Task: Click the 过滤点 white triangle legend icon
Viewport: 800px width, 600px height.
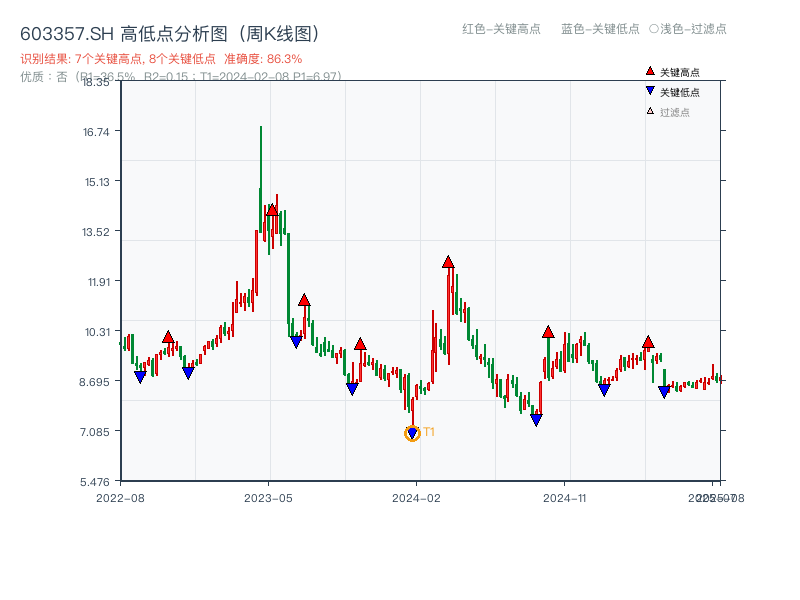Action: pyautogui.click(x=650, y=110)
